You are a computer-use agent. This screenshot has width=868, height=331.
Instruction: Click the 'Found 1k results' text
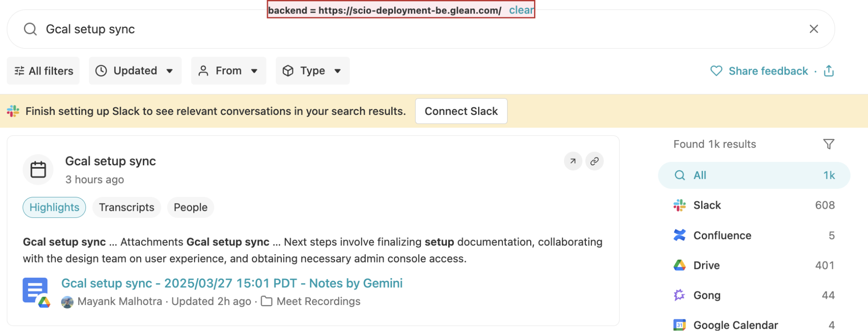pos(715,144)
